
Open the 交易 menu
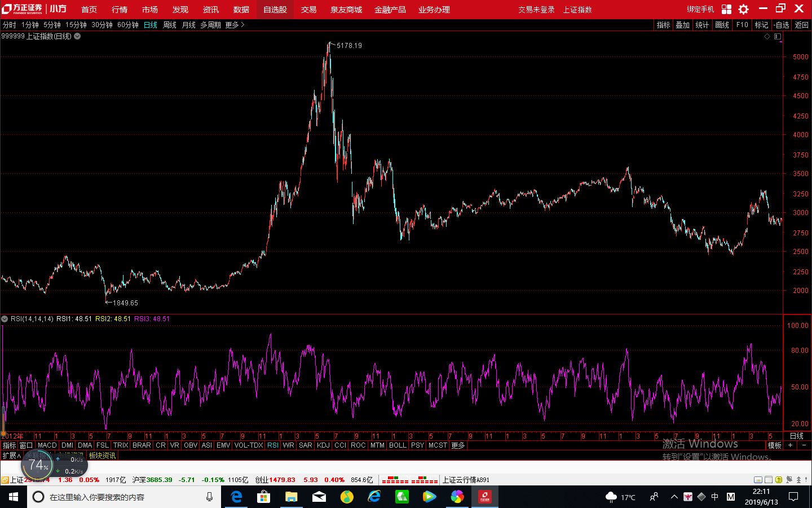coord(308,10)
